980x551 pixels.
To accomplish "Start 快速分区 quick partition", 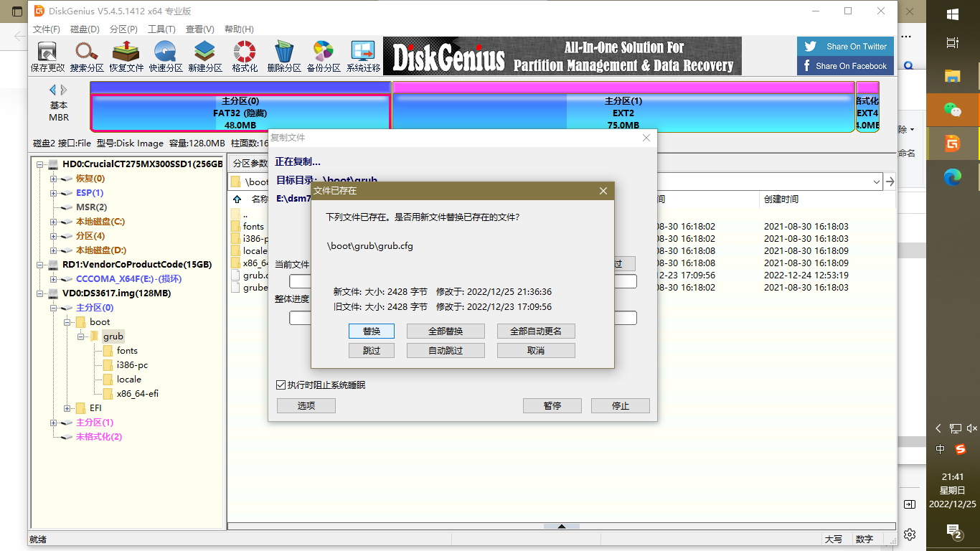I will (x=165, y=54).
